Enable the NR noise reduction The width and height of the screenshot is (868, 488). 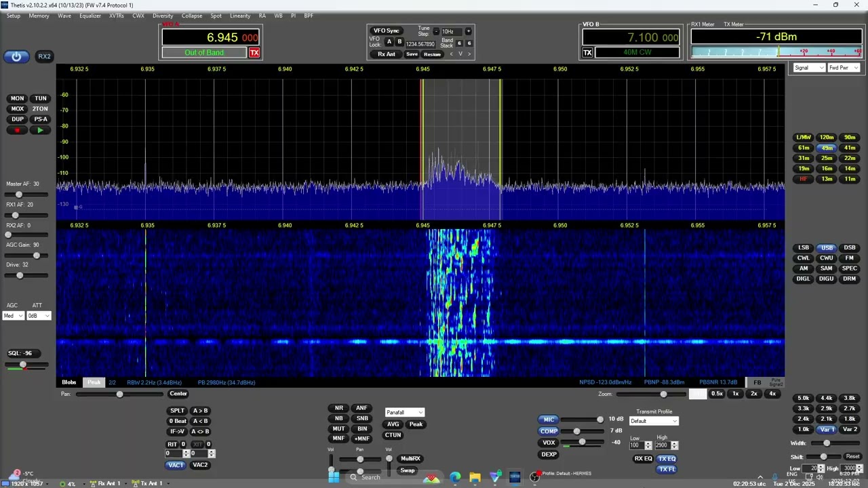click(338, 408)
